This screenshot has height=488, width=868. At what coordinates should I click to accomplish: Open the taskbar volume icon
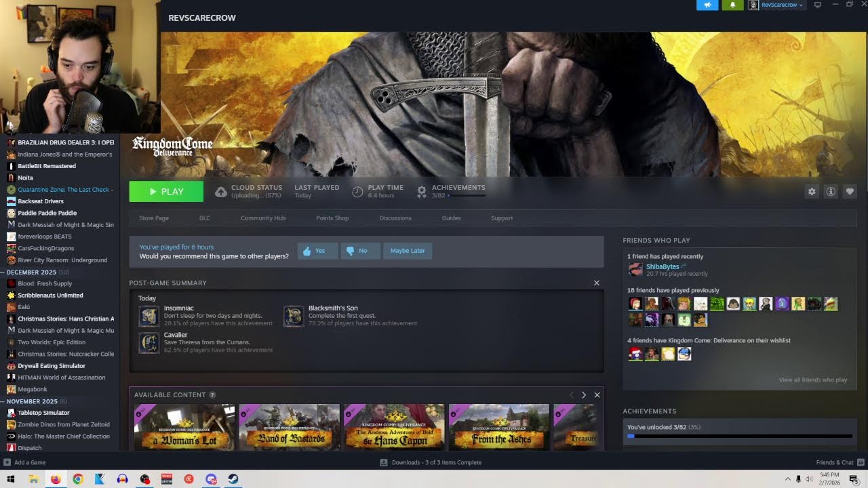[x=809, y=479]
